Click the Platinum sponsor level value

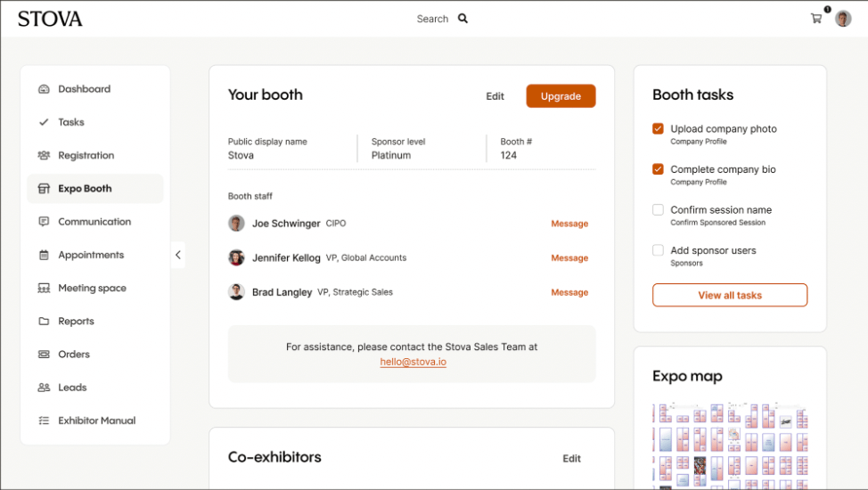[x=391, y=156]
